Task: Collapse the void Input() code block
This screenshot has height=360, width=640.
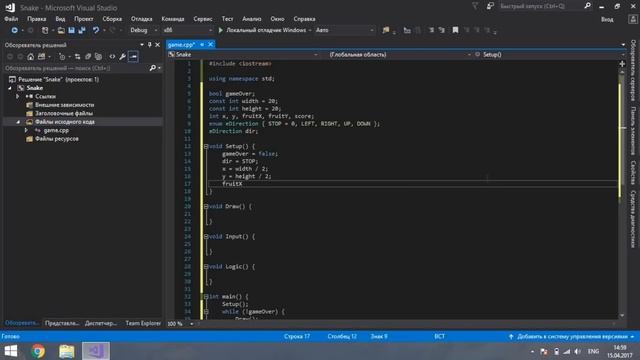Action: point(206,236)
